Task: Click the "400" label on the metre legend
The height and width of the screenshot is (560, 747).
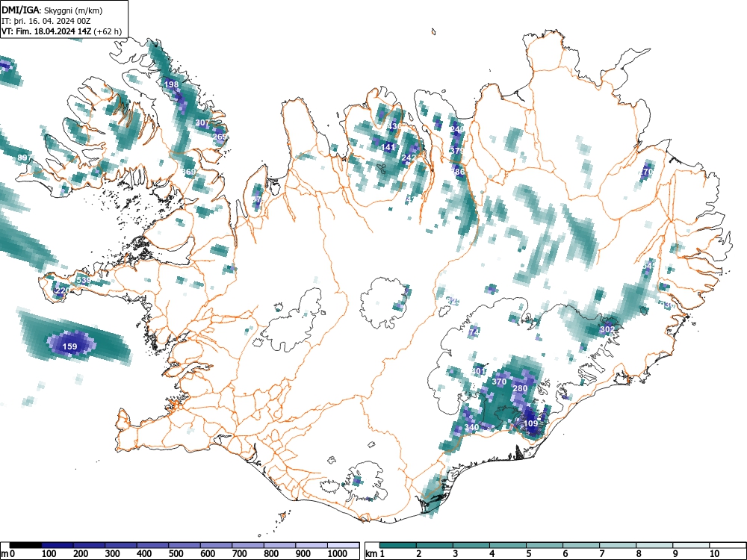Action: pos(144,554)
